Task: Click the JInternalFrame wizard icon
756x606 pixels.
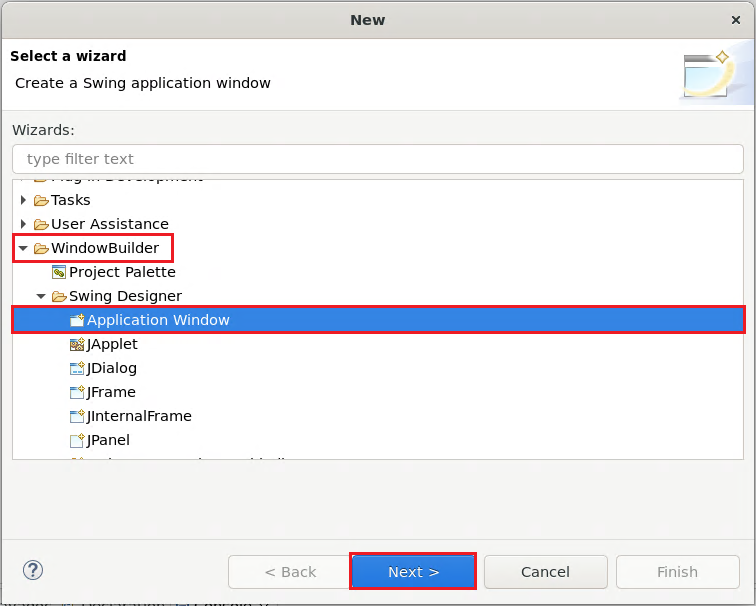Action: click(x=77, y=416)
